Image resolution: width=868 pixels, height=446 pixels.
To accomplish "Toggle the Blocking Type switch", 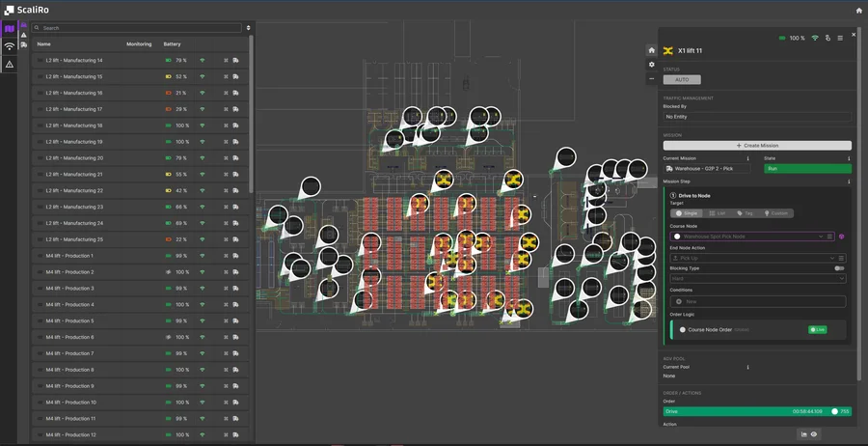I will [840, 268].
